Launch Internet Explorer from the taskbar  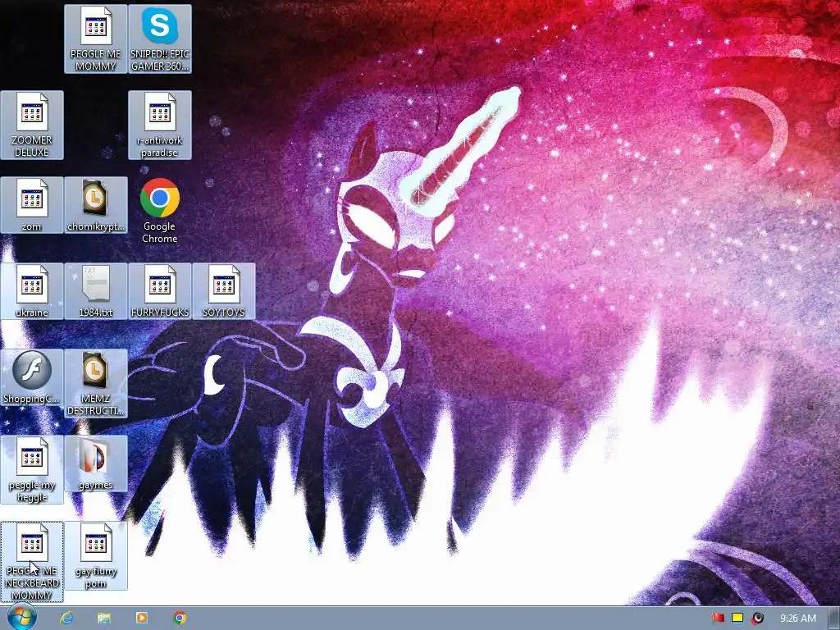(66, 618)
